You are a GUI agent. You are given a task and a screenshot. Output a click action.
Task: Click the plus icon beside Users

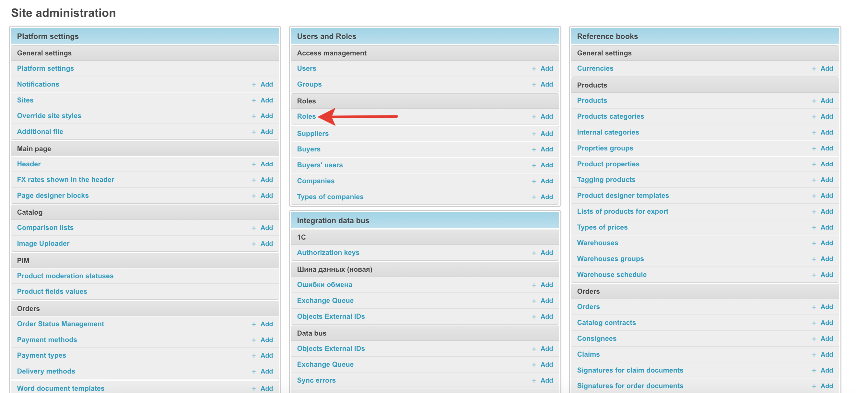click(534, 69)
